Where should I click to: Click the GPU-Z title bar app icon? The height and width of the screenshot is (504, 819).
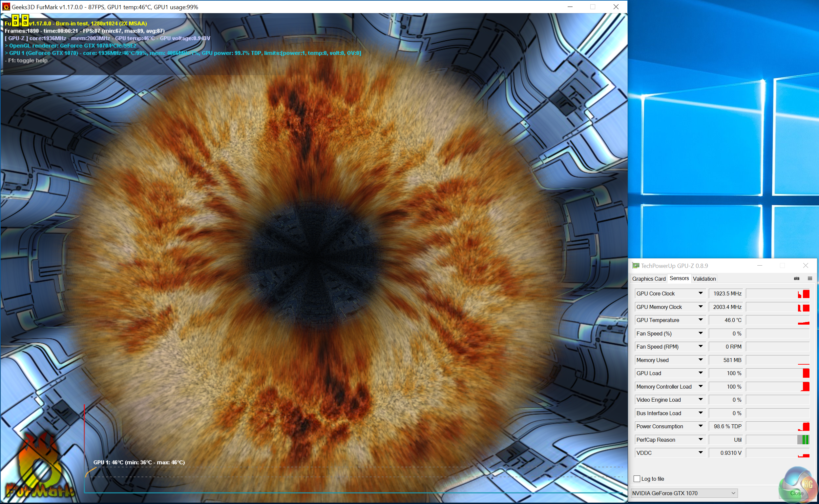636,266
